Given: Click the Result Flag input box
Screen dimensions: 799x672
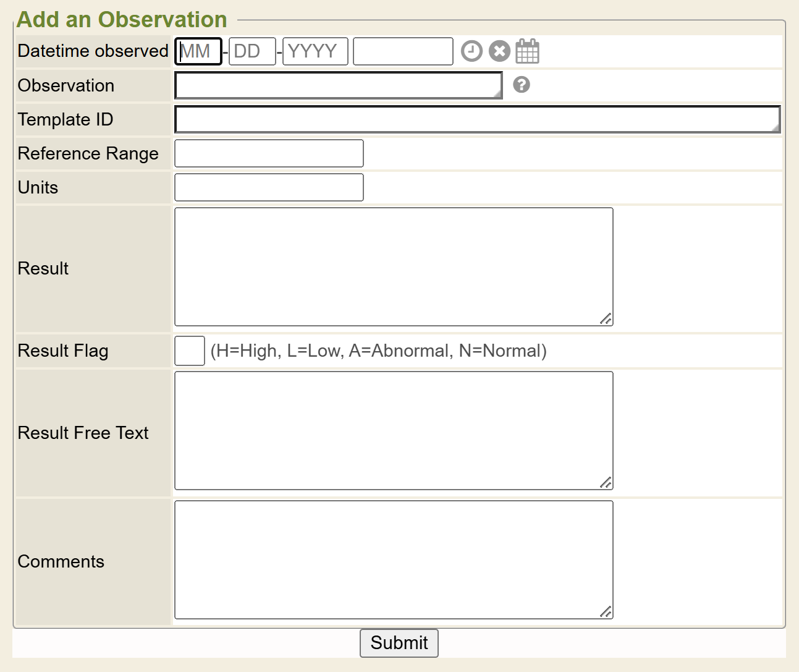Looking at the screenshot, I should point(190,351).
